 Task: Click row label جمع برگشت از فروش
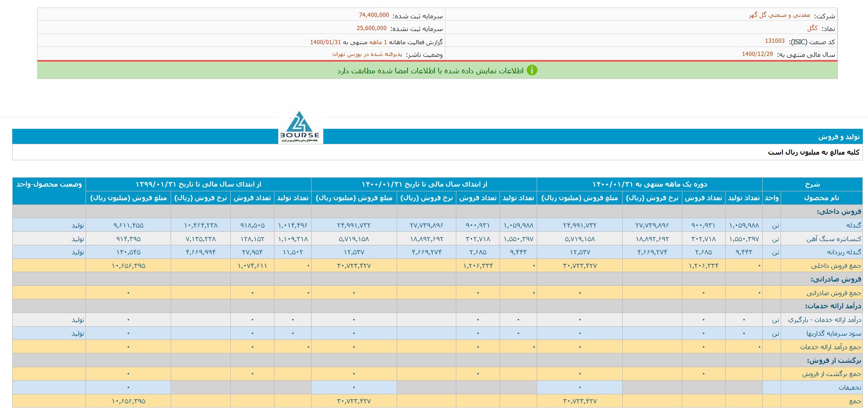point(832,374)
